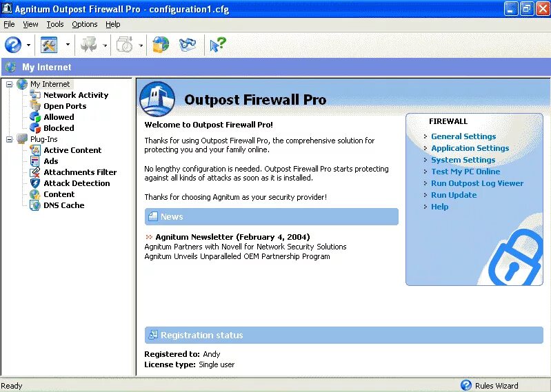Click the blue help question mark toolbar icon
This screenshot has width=551, height=392.
point(13,45)
